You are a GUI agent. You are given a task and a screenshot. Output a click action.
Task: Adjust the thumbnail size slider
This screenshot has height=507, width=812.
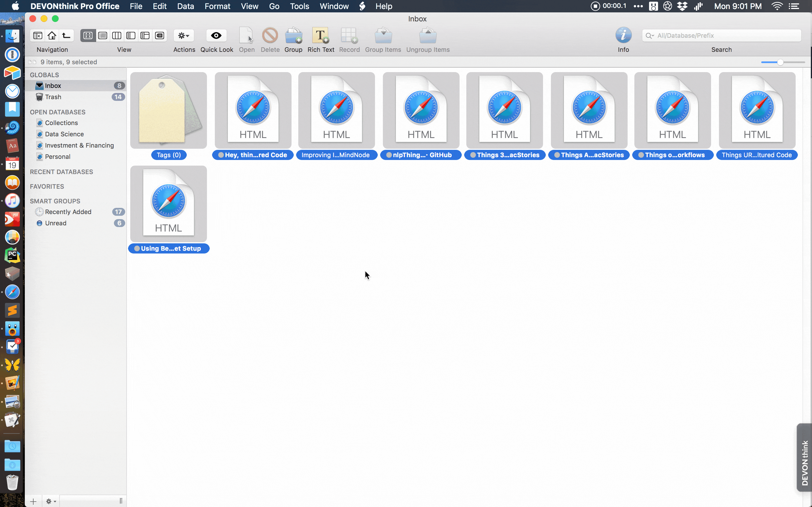coord(780,62)
